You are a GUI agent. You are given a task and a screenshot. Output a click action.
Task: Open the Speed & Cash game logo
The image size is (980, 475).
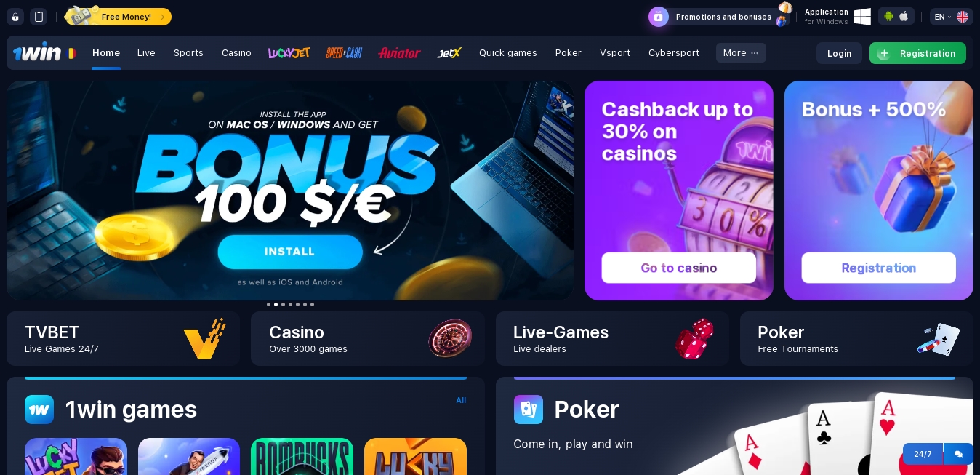click(x=344, y=53)
